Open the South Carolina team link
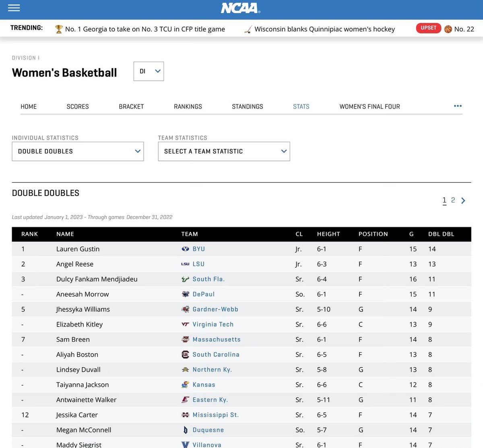The height and width of the screenshot is (448, 483). [x=216, y=355]
